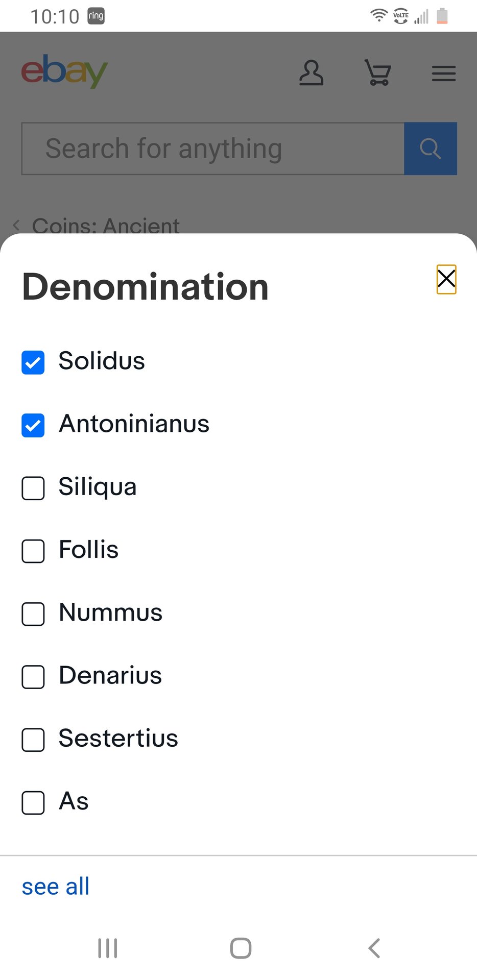Check the Sestertius option
477x980 pixels.
click(x=33, y=740)
